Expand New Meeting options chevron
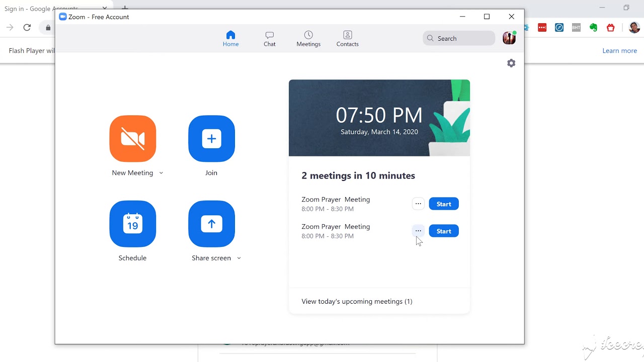 (161, 173)
